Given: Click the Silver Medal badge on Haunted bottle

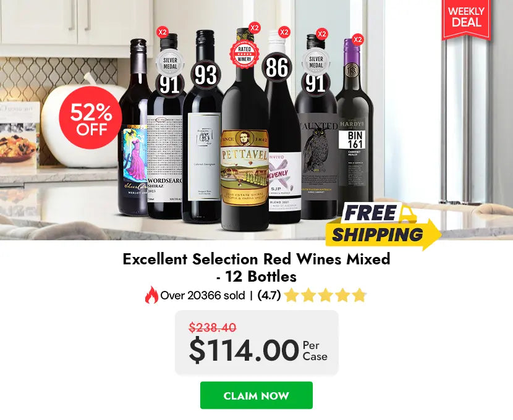Looking at the screenshot, I should click(x=316, y=61).
